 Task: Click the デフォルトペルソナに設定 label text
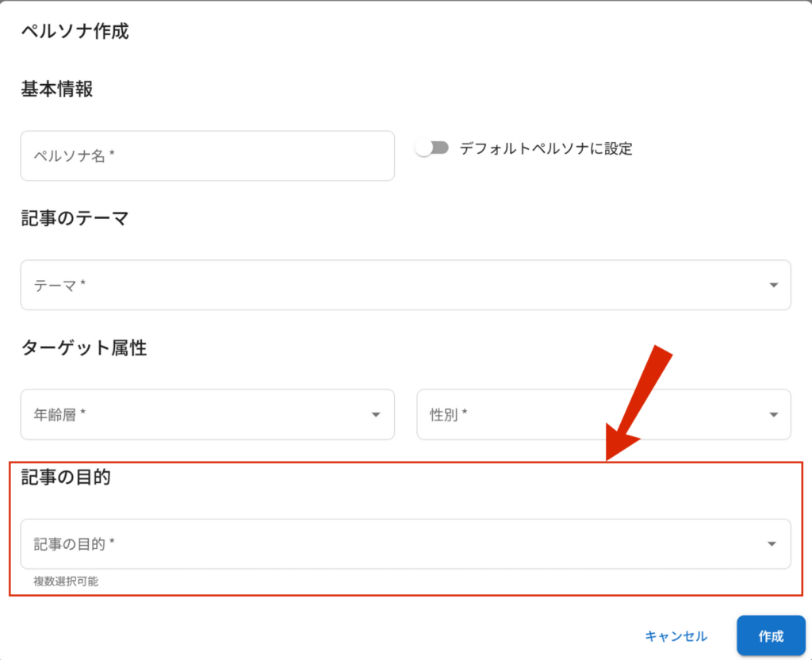(x=546, y=148)
